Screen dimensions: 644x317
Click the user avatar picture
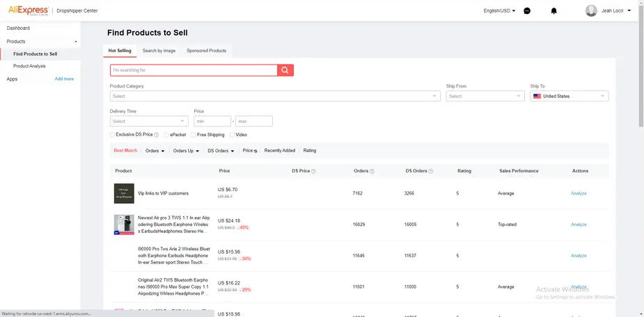coord(591,10)
